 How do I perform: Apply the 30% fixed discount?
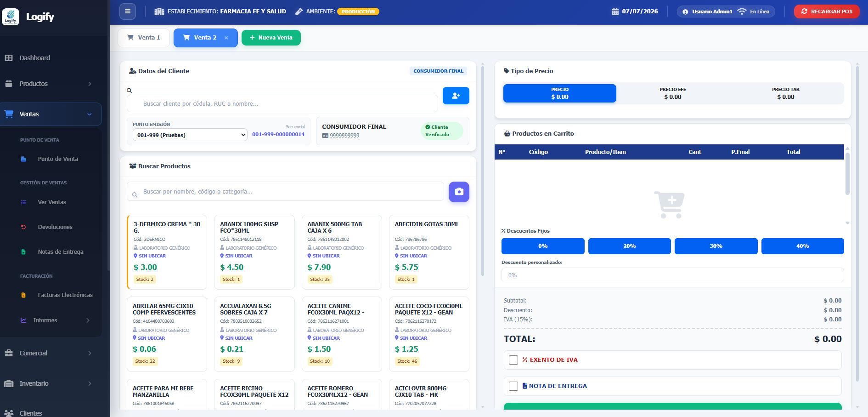pyautogui.click(x=716, y=246)
